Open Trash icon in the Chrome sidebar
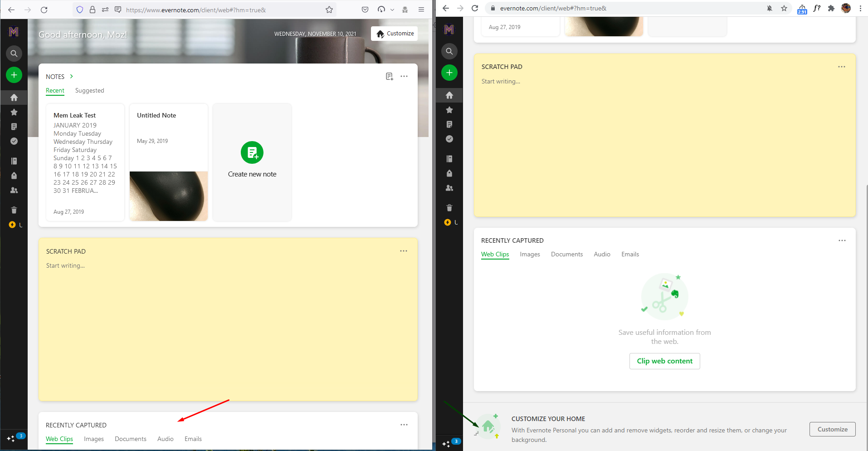 [449, 208]
